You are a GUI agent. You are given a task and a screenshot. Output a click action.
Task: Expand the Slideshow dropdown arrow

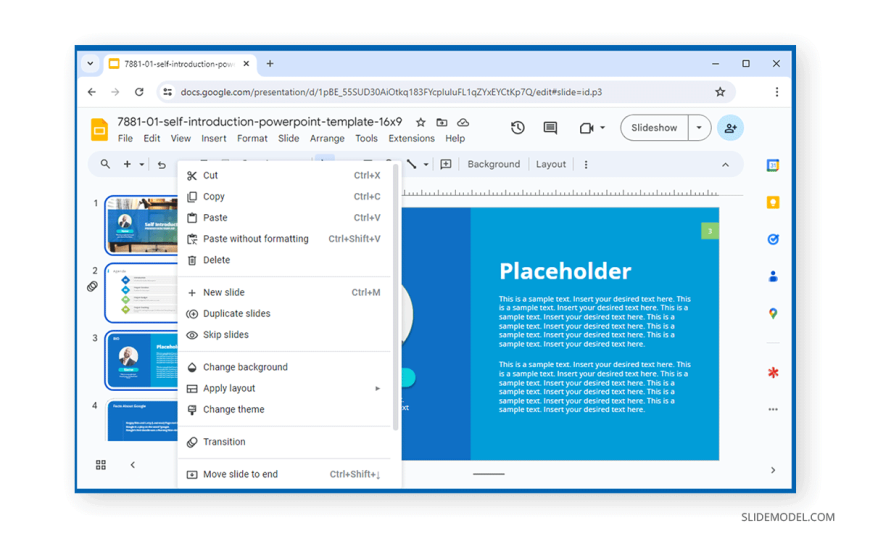(x=699, y=128)
